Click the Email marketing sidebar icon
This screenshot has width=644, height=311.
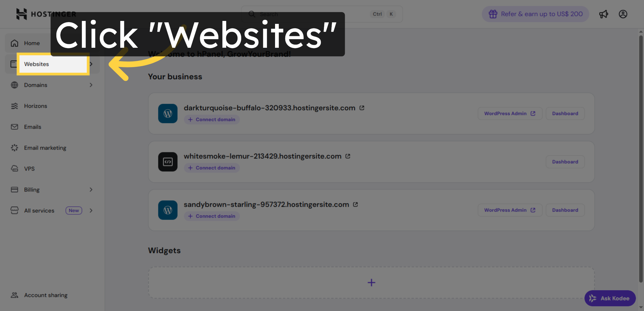[14, 148]
